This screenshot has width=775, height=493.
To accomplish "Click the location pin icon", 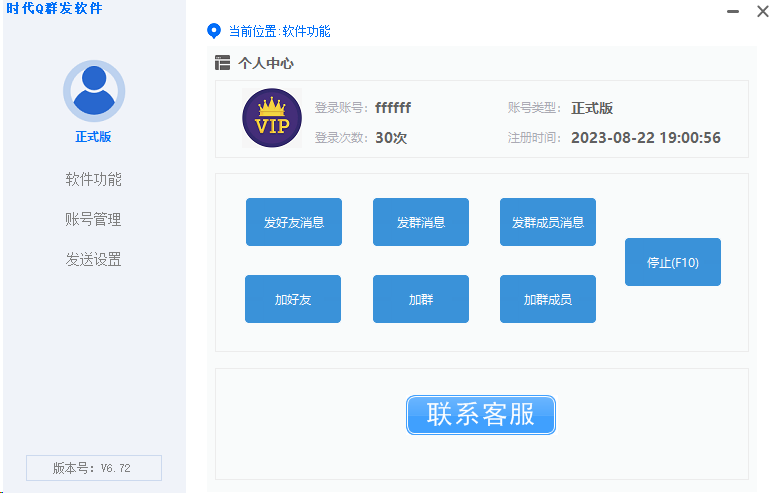I will click(213, 31).
